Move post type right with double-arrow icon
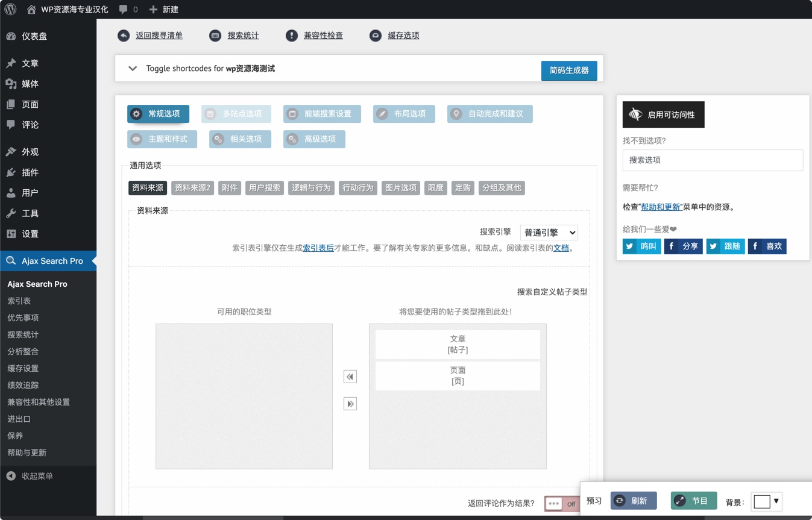The height and width of the screenshot is (520, 812). (350, 404)
